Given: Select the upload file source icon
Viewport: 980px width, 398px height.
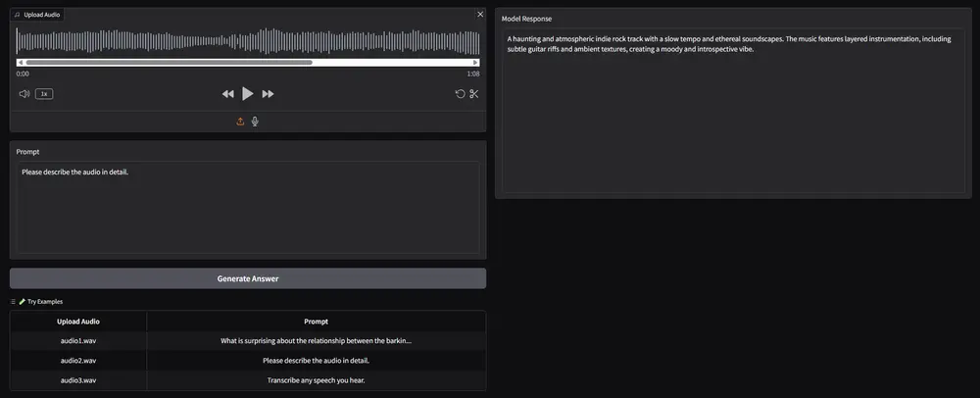Looking at the screenshot, I should pos(240,122).
